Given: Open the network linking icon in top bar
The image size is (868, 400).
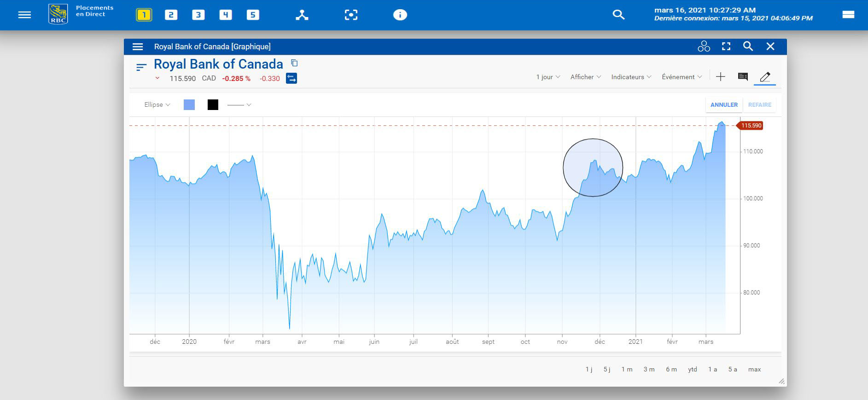Looking at the screenshot, I should coord(302,15).
